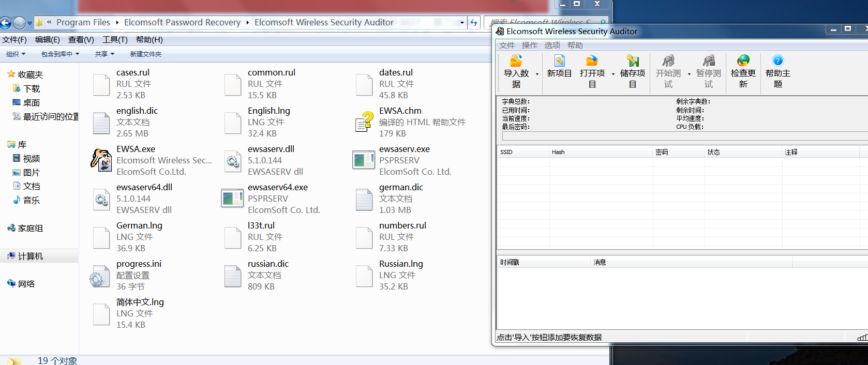Click the attack progress bar in Auditor
The width and height of the screenshot is (868, 365).
click(x=685, y=136)
